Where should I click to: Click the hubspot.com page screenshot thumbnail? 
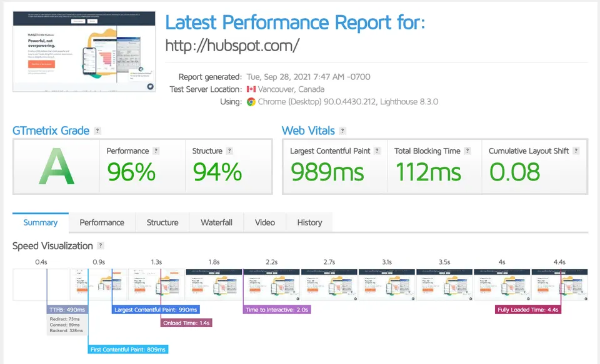point(84,51)
